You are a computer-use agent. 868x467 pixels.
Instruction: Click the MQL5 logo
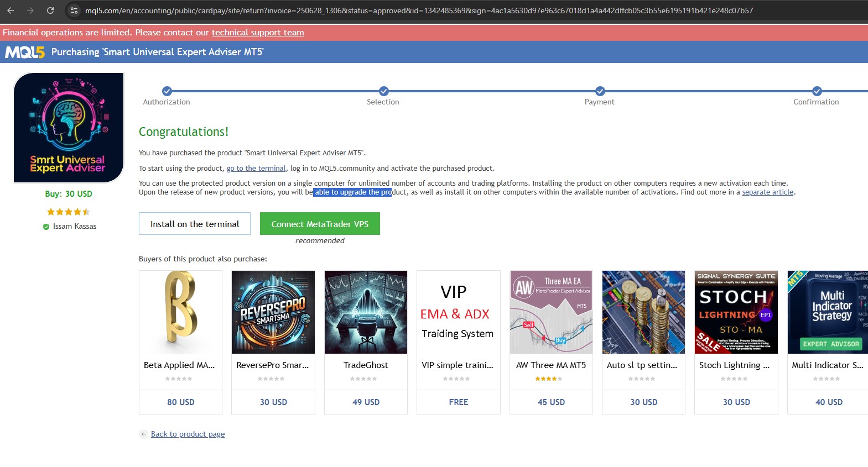pos(25,52)
